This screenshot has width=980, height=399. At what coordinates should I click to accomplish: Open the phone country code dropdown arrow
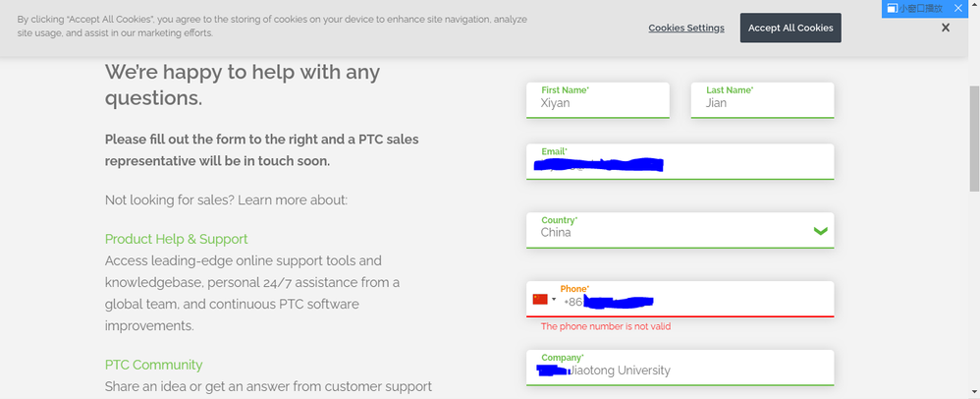pyautogui.click(x=554, y=299)
